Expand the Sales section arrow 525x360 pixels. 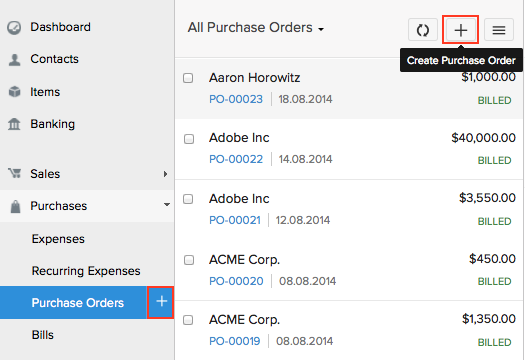pos(165,174)
